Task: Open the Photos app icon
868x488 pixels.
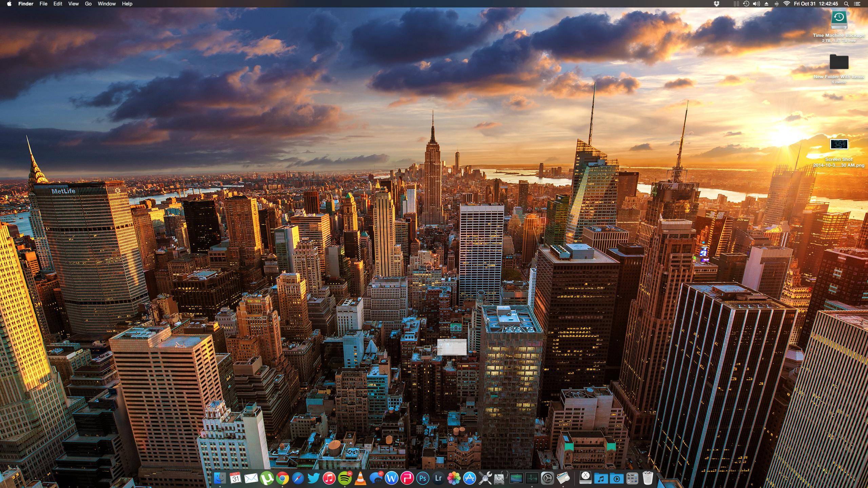Action: click(454, 478)
